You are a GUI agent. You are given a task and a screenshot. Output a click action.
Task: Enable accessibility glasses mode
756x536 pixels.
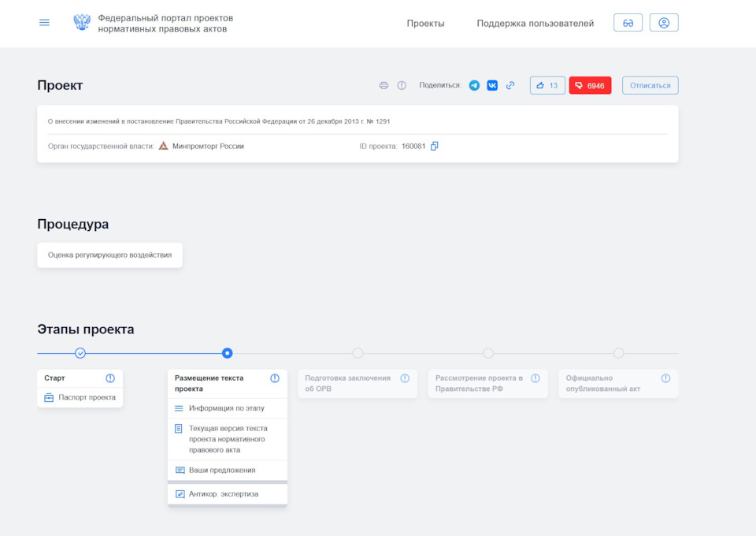pos(628,23)
